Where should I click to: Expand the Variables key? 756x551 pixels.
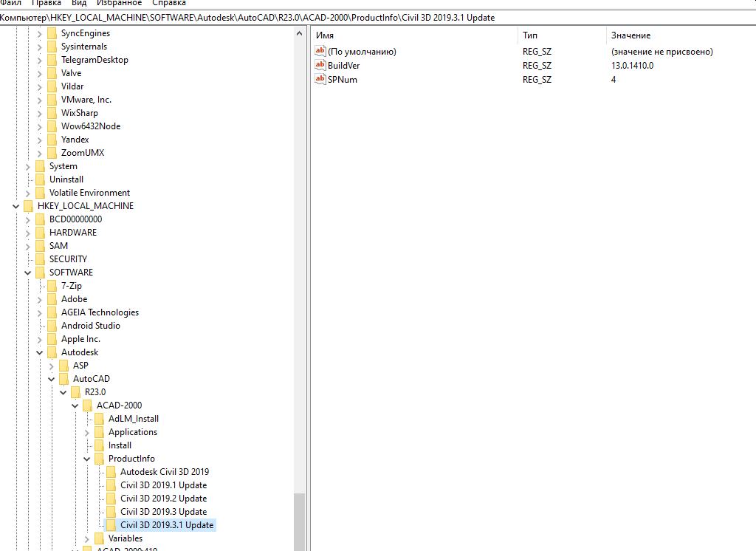pyautogui.click(x=87, y=539)
